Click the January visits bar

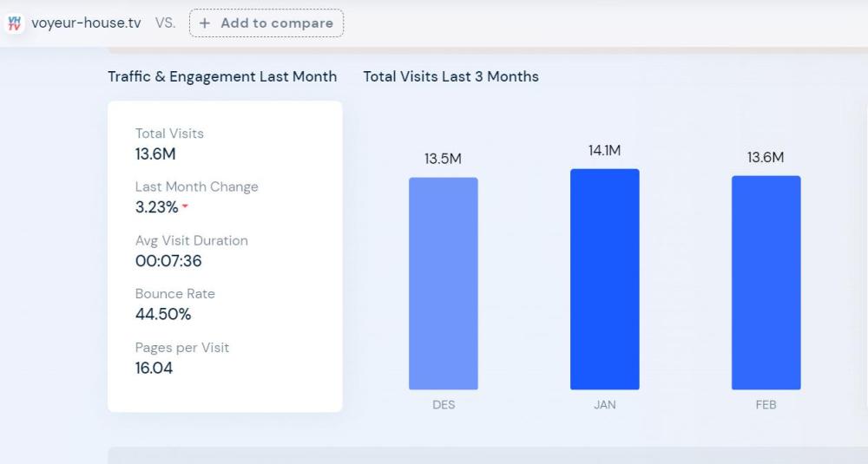tap(604, 279)
